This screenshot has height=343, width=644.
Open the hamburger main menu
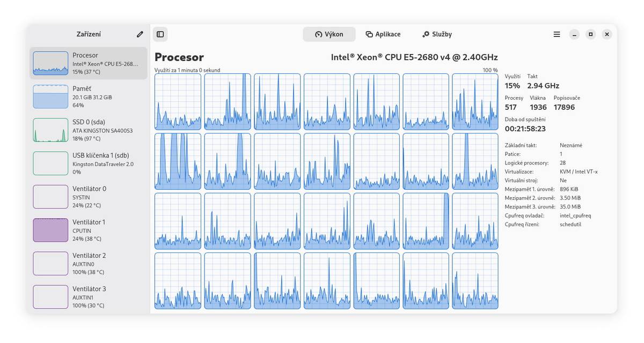tap(557, 34)
